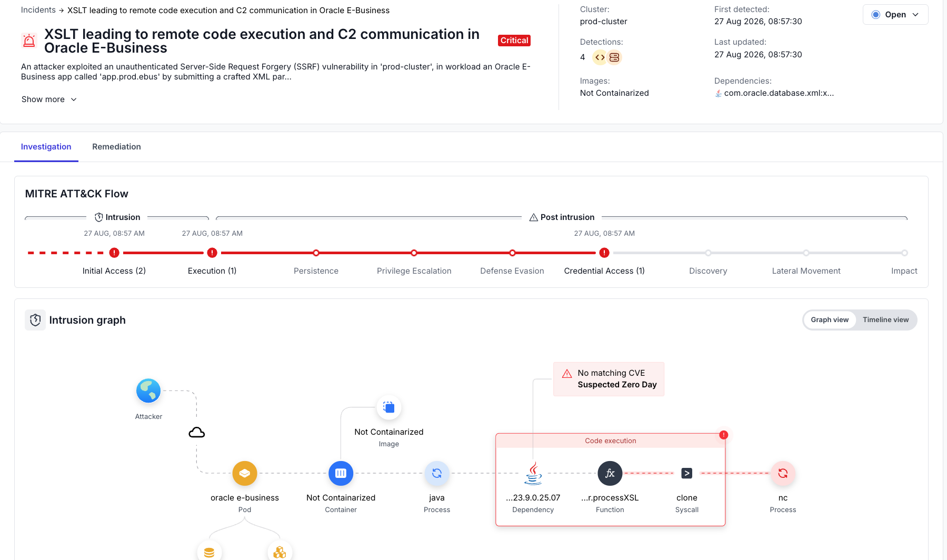The image size is (947, 560).
Task: Click the Not Containarized images value
Action: tap(614, 93)
